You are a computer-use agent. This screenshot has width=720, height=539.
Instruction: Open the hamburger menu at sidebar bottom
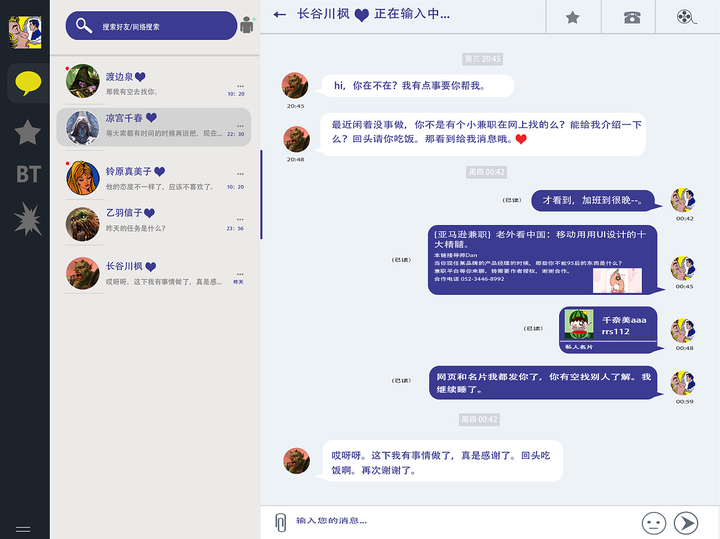(x=23, y=529)
